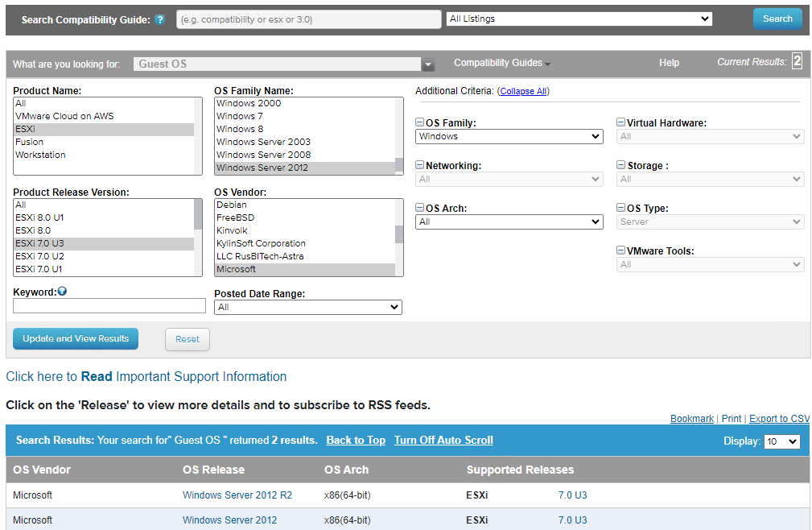Open the OS Type Server dropdown
Viewport: 812px width, 530px height.
pos(710,222)
